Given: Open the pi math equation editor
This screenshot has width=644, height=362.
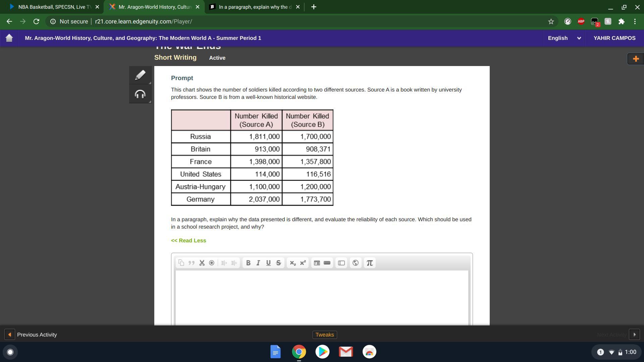Looking at the screenshot, I should (x=370, y=263).
